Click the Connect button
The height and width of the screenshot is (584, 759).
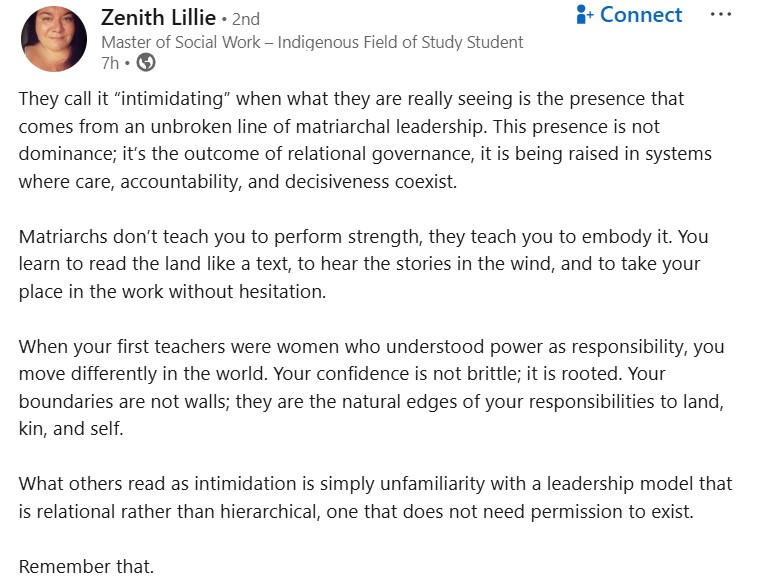point(640,16)
